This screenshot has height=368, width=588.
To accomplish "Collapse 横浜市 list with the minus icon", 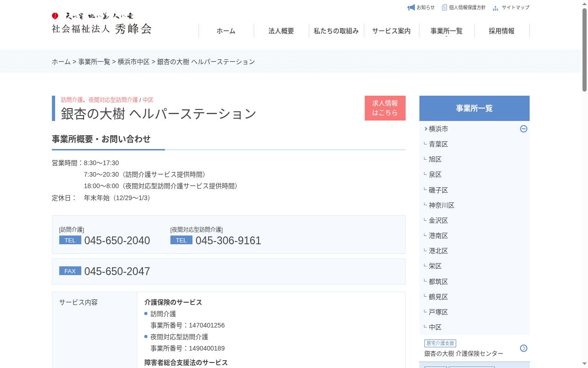I will click(x=524, y=129).
